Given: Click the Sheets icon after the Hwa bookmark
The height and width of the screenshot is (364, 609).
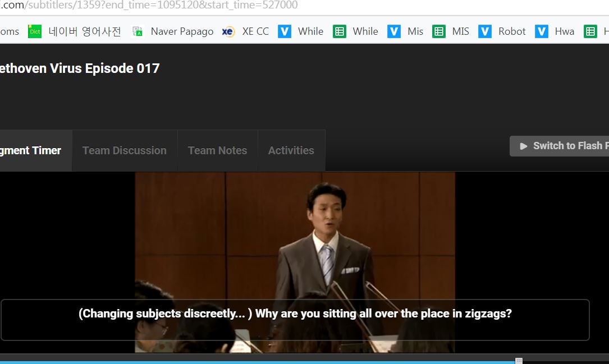Looking at the screenshot, I should 590,31.
